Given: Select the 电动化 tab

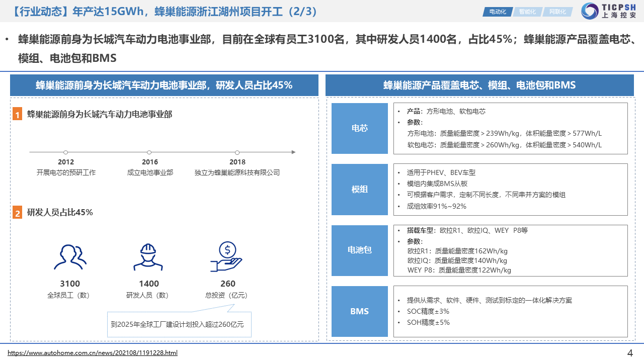Looking at the screenshot, I should (497, 12).
